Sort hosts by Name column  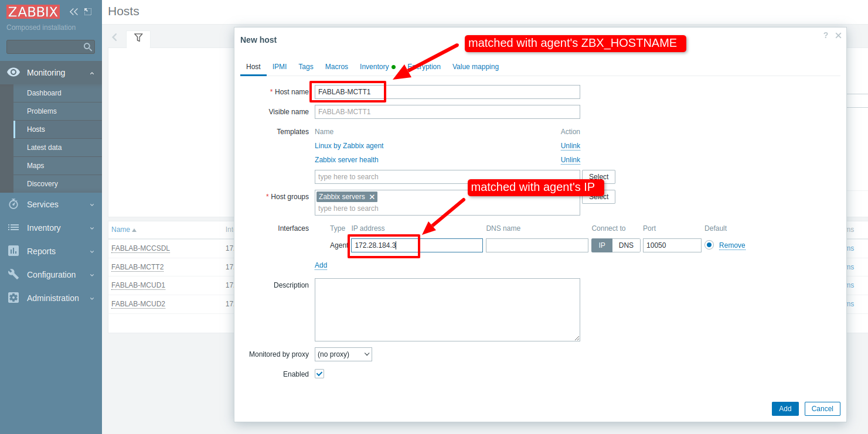(x=124, y=230)
